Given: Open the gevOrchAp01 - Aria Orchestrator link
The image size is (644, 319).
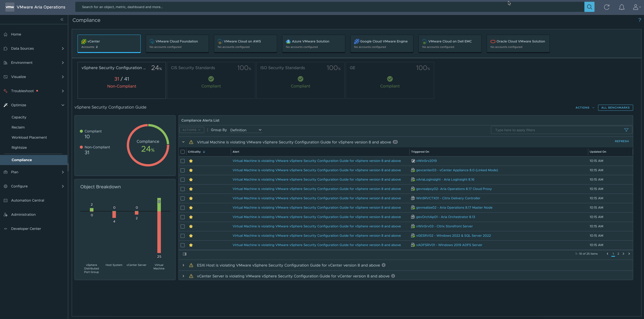Looking at the screenshot, I should pyautogui.click(x=445, y=217).
